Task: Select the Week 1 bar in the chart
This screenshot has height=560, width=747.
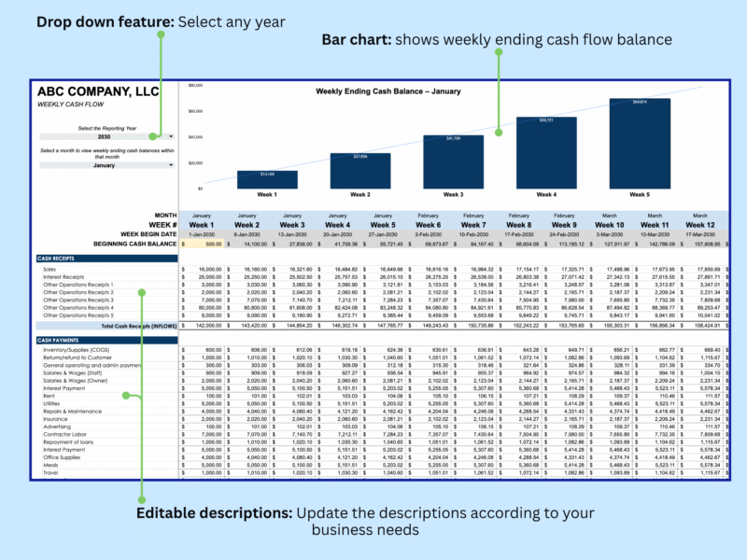Action: 267,179
